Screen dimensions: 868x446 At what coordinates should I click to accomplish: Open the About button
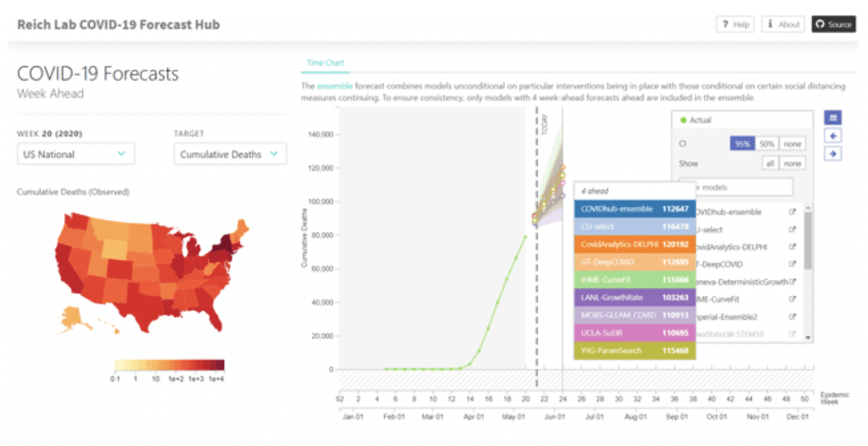pos(783,24)
